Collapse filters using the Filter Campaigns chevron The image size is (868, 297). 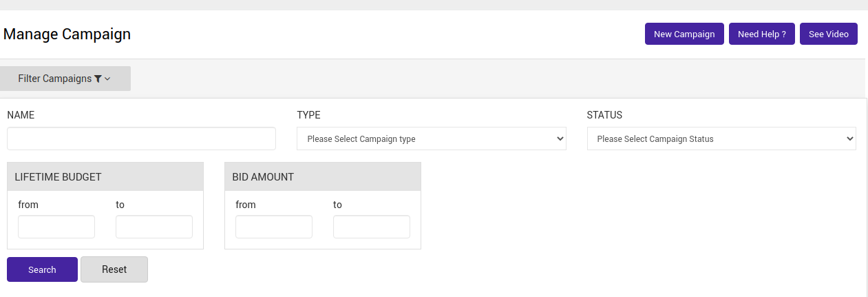pyautogui.click(x=107, y=79)
